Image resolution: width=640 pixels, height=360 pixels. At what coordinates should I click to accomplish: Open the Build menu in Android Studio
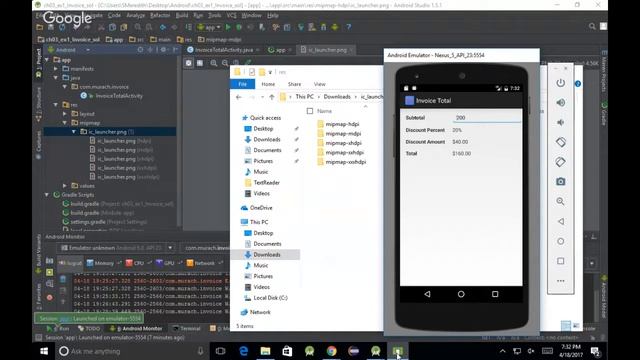[x=182, y=16]
